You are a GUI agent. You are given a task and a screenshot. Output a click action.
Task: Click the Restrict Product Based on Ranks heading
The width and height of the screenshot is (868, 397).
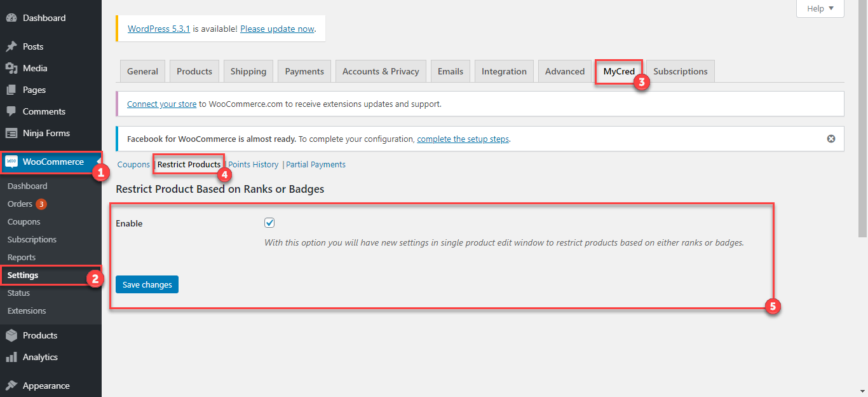220,189
